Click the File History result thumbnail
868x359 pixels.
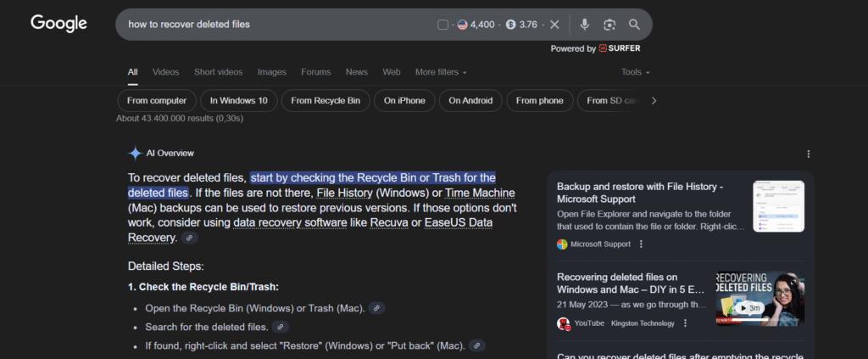(x=779, y=206)
